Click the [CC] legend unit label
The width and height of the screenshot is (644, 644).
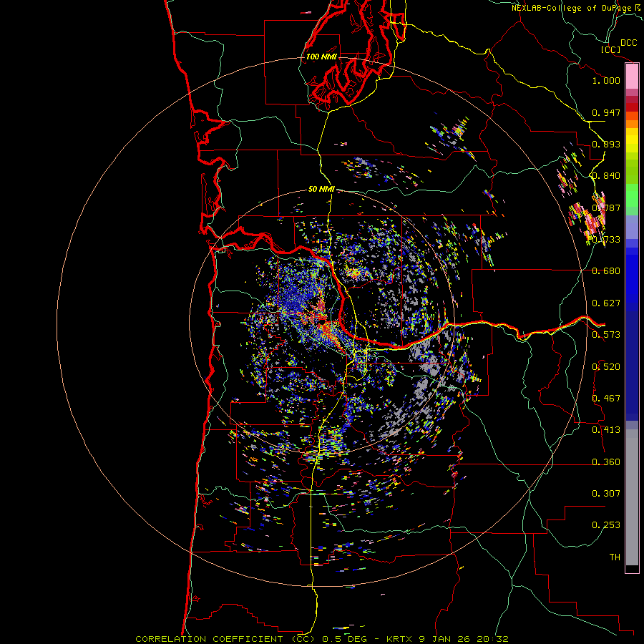[610, 49]
